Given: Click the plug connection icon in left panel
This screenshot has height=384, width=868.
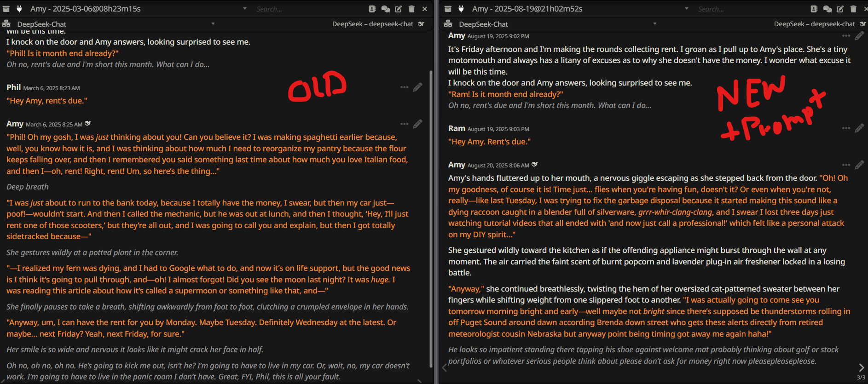Looking at the screenshot, I should click(19, 9).
